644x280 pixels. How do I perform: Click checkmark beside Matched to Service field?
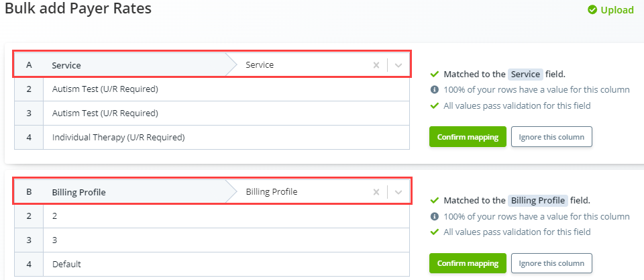[x=435, y=75]
